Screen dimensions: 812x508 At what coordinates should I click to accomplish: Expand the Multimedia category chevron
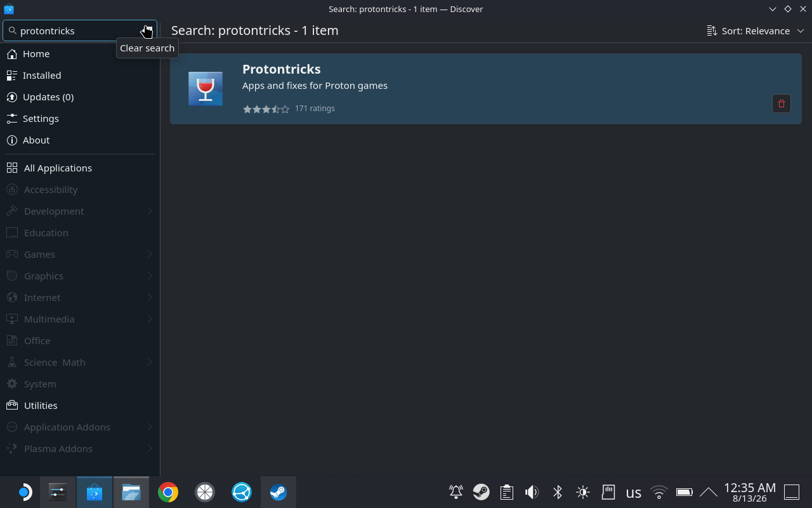[x=150, y=319]
